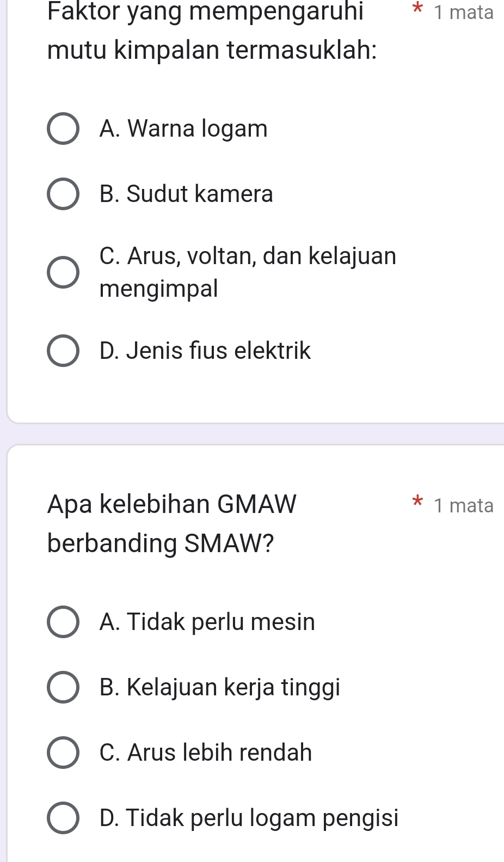
Task: Select radio button for A. Tidak perlu mesin
Action: point(63,621)
